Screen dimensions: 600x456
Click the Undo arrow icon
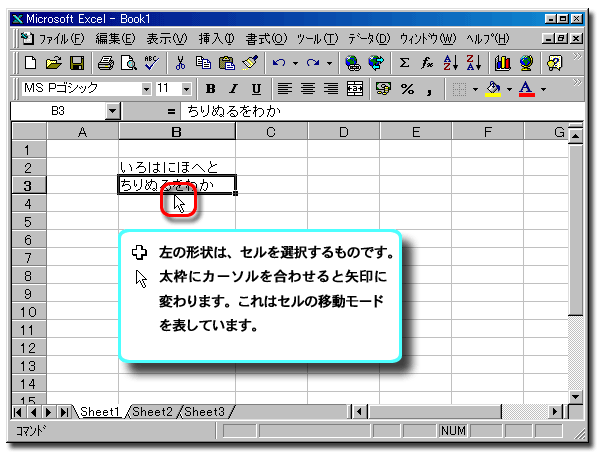279,63
